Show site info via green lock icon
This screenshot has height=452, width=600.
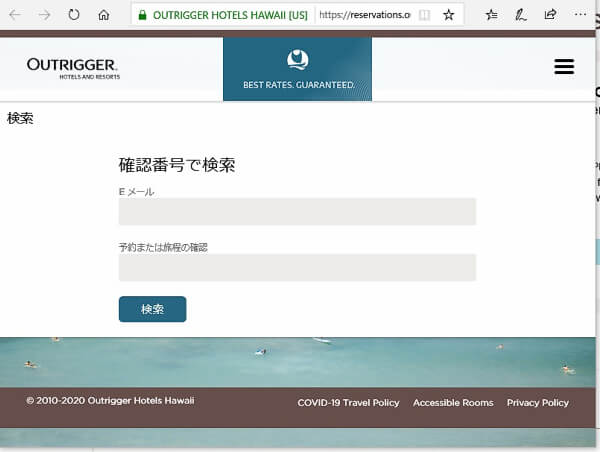click(142, 15)
